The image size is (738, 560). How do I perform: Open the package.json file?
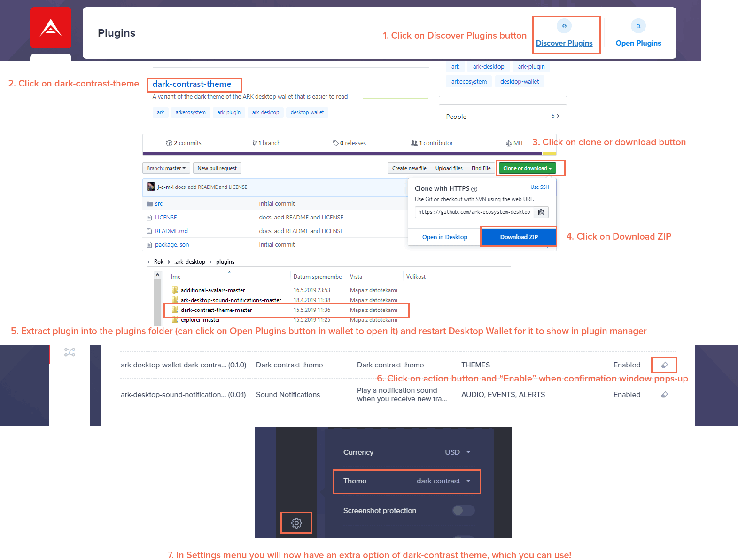click(x=172, y=245)
